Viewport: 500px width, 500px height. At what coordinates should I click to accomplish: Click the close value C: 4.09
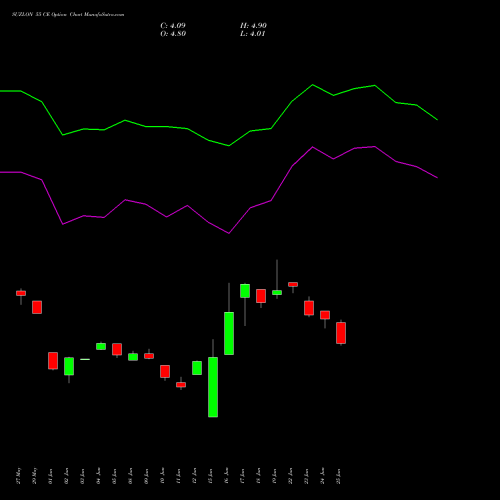tap(173, 26)
